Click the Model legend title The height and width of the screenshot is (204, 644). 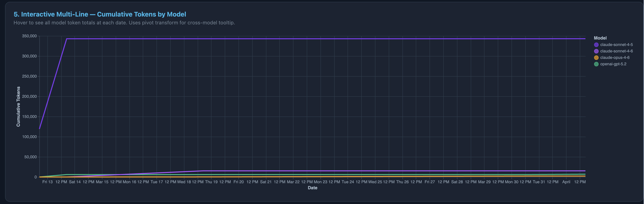[600, 38]
